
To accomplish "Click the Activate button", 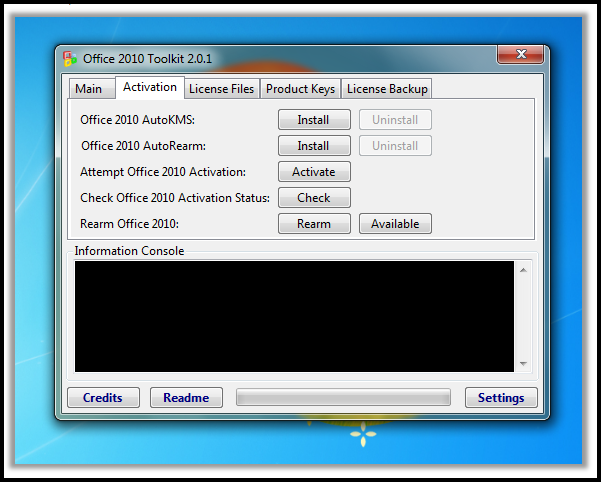I will (x=314, y=172).
